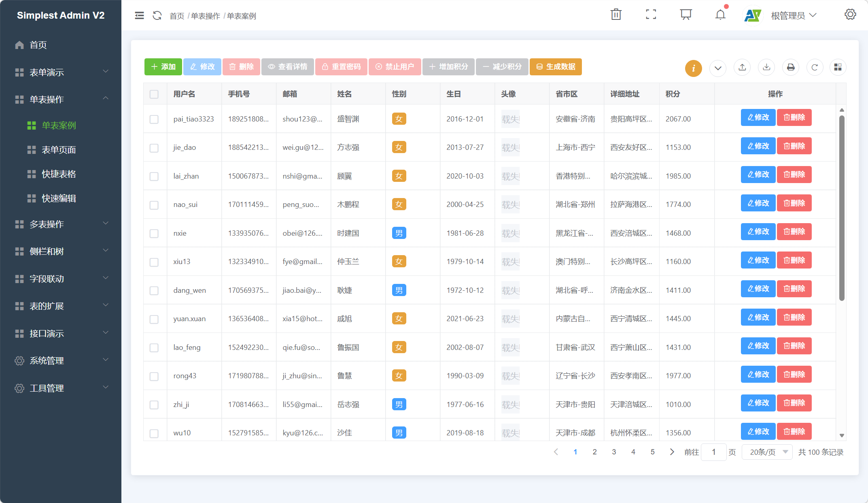Screen dimensions: 868x503
Task: Go to 首页 via the breadcrumb
Action: tap(176, 16)
